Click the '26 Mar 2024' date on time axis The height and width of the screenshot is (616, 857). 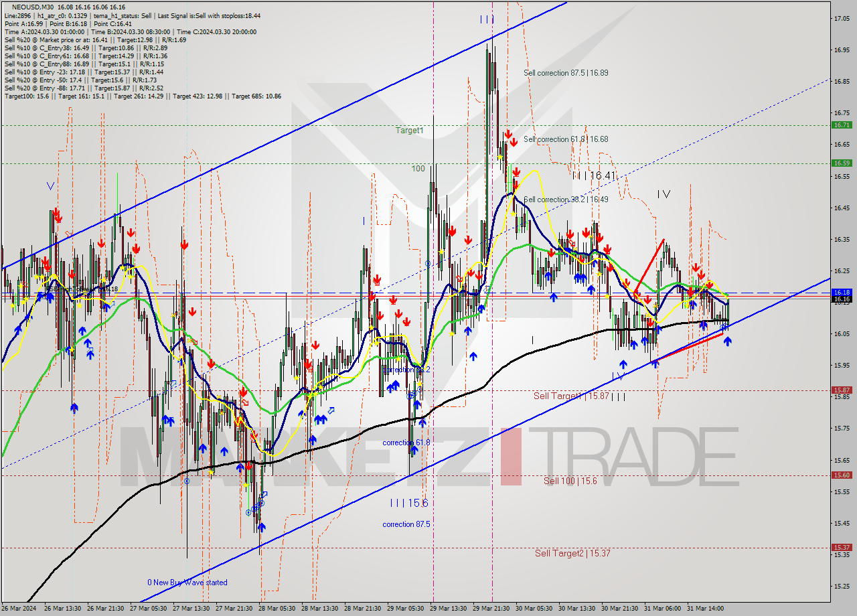(x=19, y=608)
